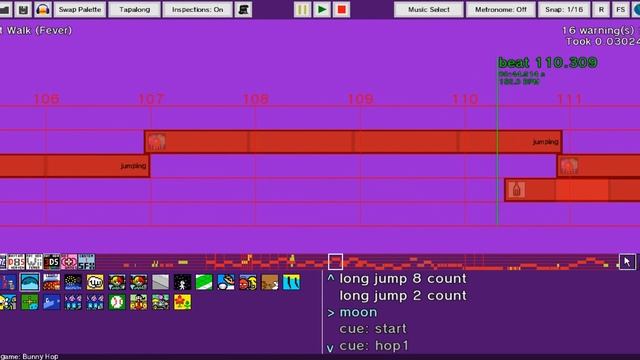Click the save floppy disk icon

pyautogui.click(x=23, y=9)
